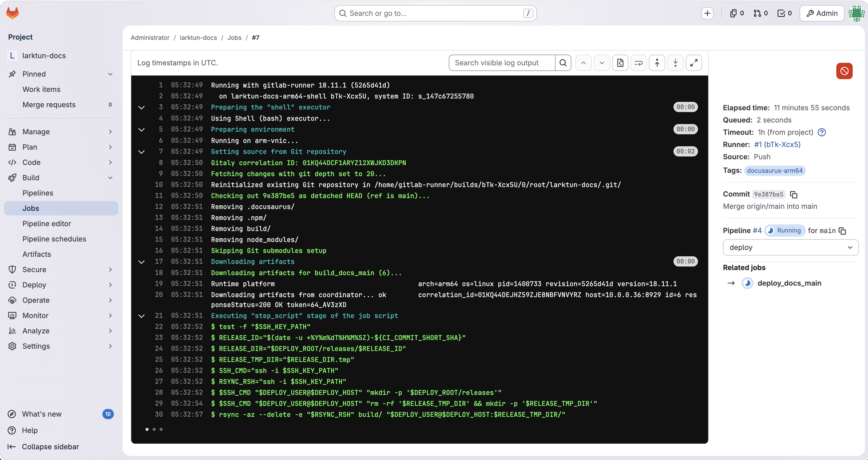Image resolution: width=868 pixels, height=460 pixels.
Task: Open the deploy_docs_main related job
Action: tap(789, 283)
